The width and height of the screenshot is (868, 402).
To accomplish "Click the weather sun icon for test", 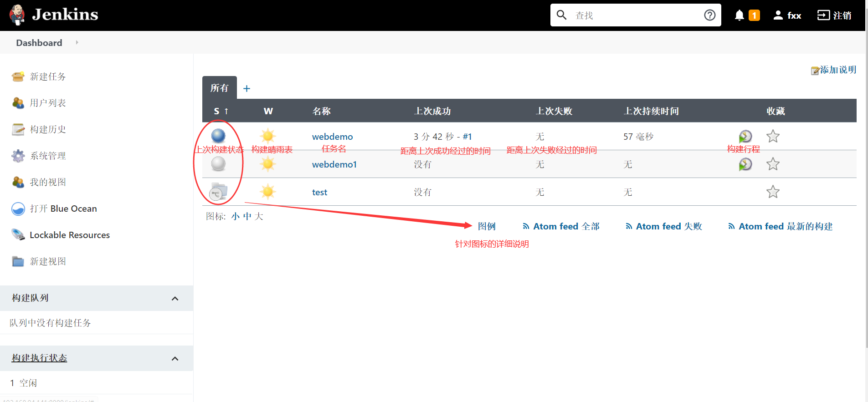I will (268, 192).
